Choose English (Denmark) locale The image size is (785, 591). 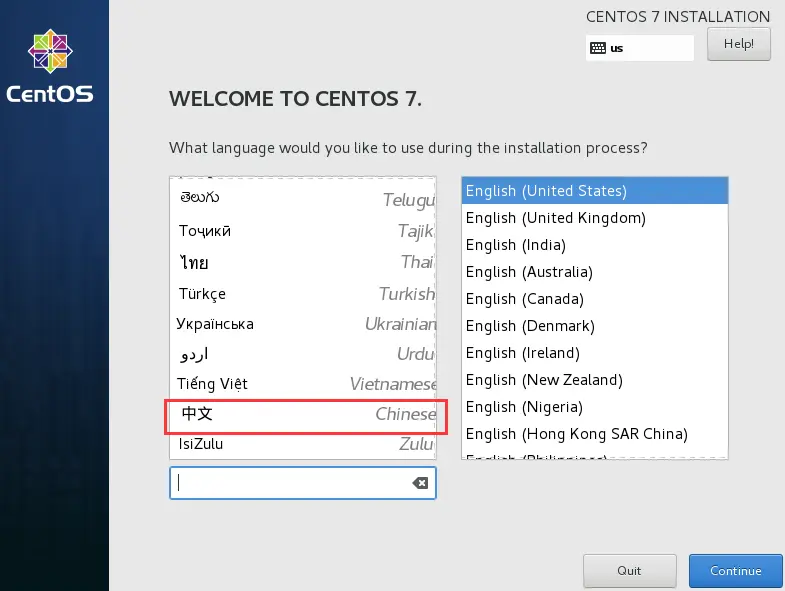click(x=595, y=326)
